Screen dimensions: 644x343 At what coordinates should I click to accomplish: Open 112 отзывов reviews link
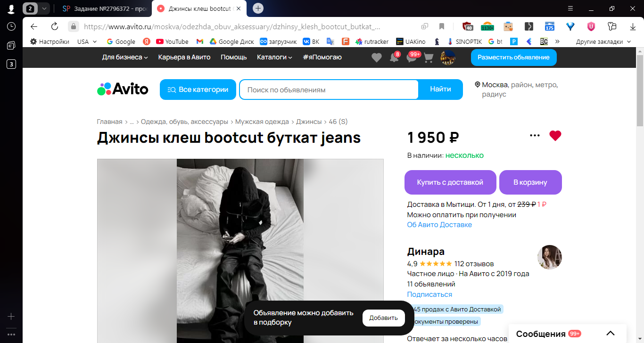474,264
